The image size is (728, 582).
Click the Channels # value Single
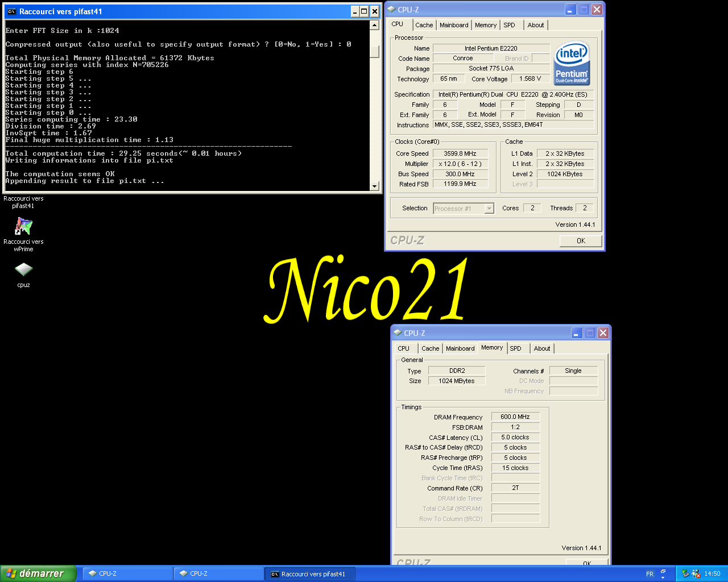click(x=573, y=371)
